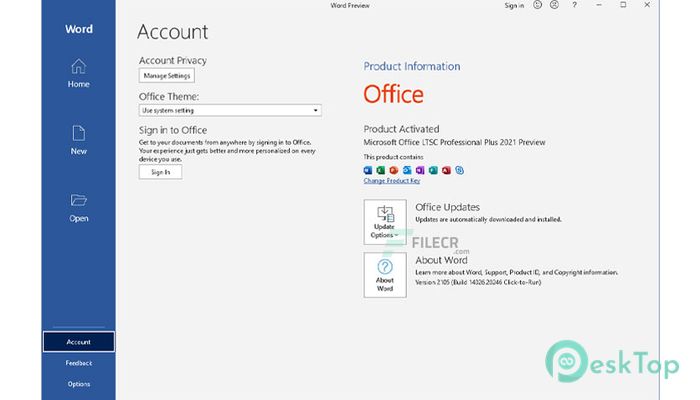This screenshot has width=700, height=400.
Task: Minimize the Word Preview window
Action: tap(599, 5)
